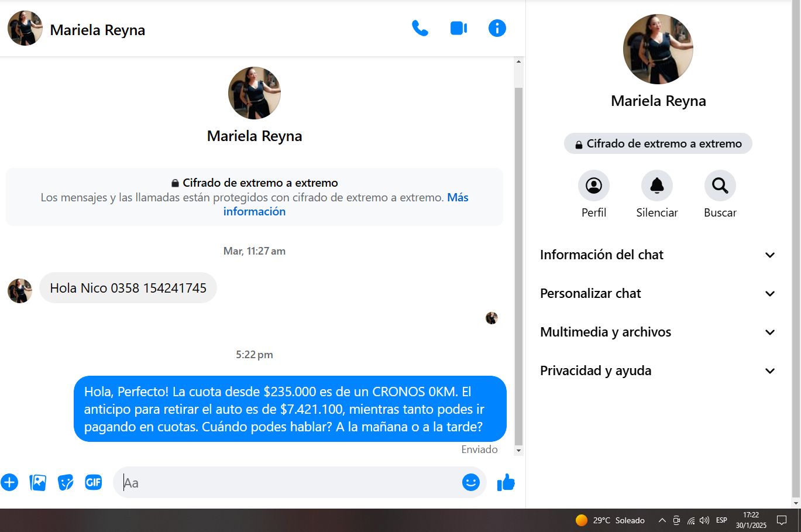Open the Windows notification center icon

point(782,520)
